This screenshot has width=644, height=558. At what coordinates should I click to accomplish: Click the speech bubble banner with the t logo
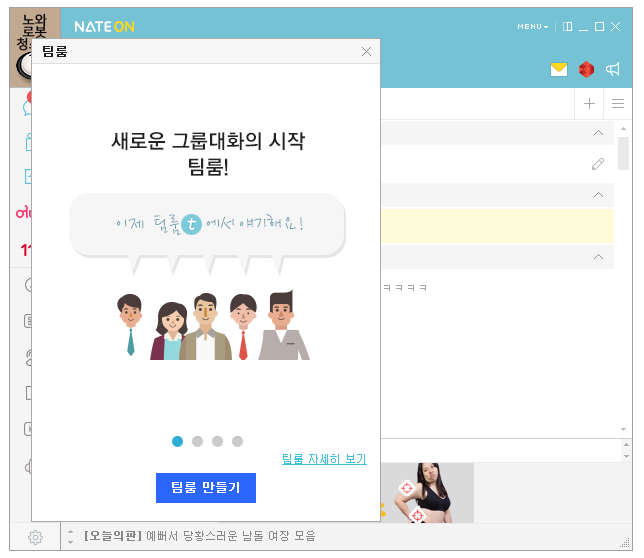[x=207, y=225]
